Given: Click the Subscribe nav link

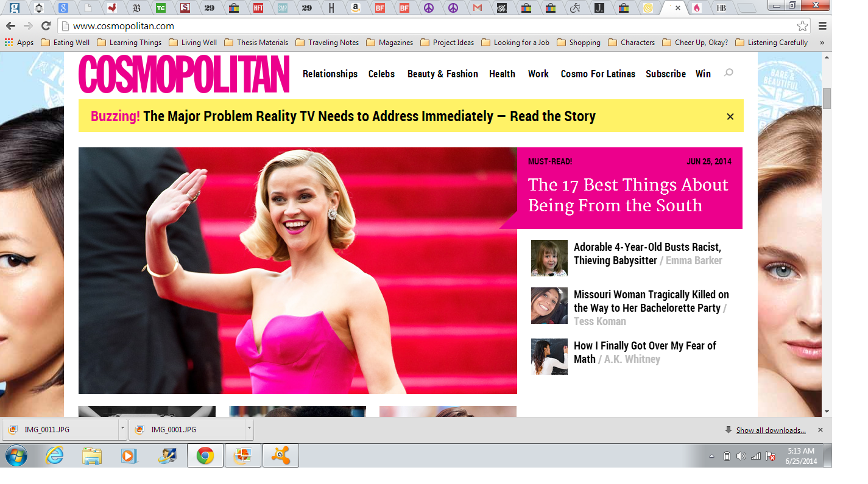Looking at the screenshot, I should [666, 74].
